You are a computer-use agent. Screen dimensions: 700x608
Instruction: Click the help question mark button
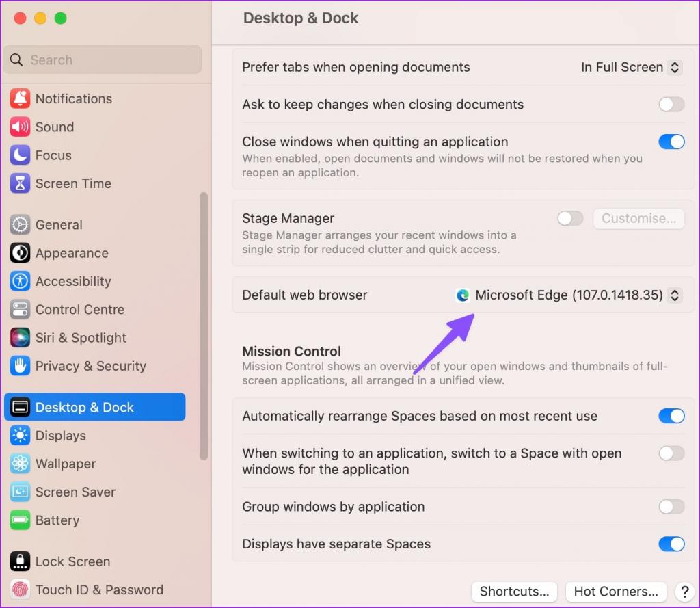685,592
